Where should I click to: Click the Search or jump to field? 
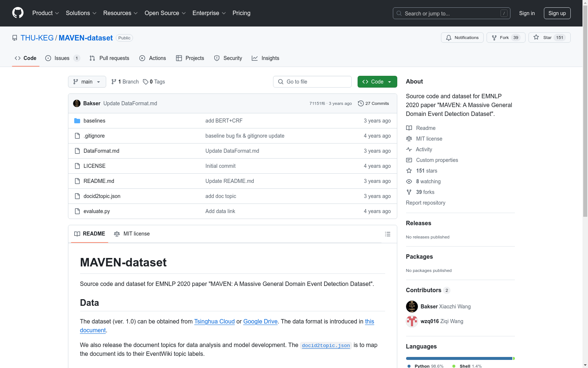tap(452, 13)
